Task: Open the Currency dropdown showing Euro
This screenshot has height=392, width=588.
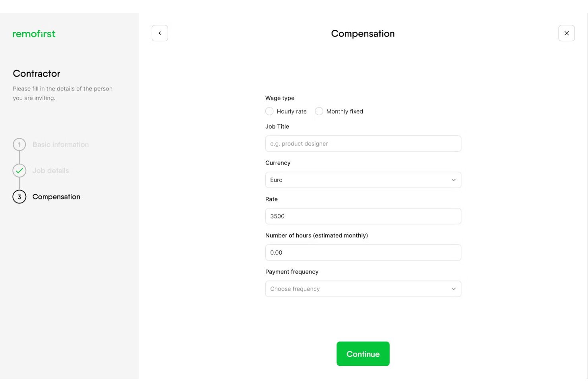Action: (363, 180)
